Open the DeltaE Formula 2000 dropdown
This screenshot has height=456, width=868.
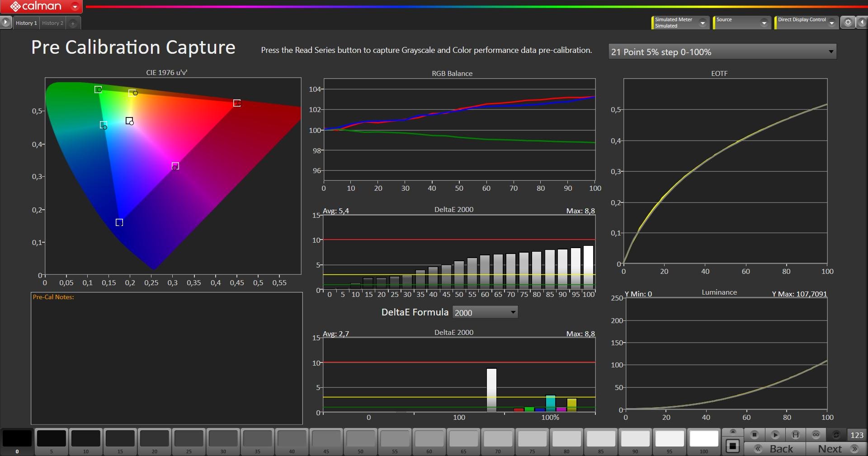[485, 312]
